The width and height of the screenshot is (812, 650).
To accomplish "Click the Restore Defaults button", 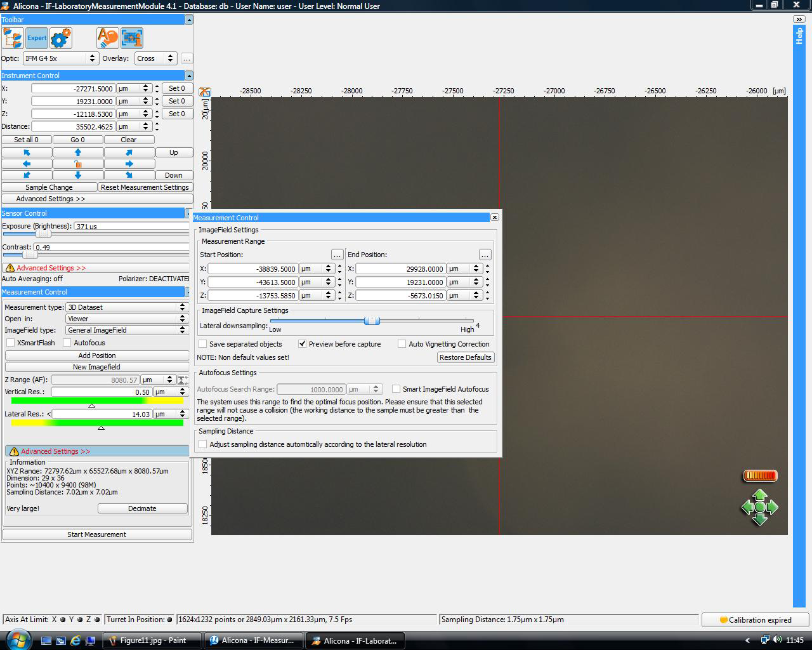I will click(465, 357).
